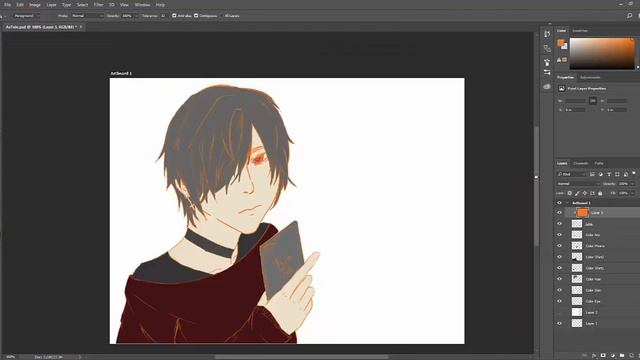Hide the Color Eye layer
The width and height of the screenshot is (640, 360).
tap(560, 301)
